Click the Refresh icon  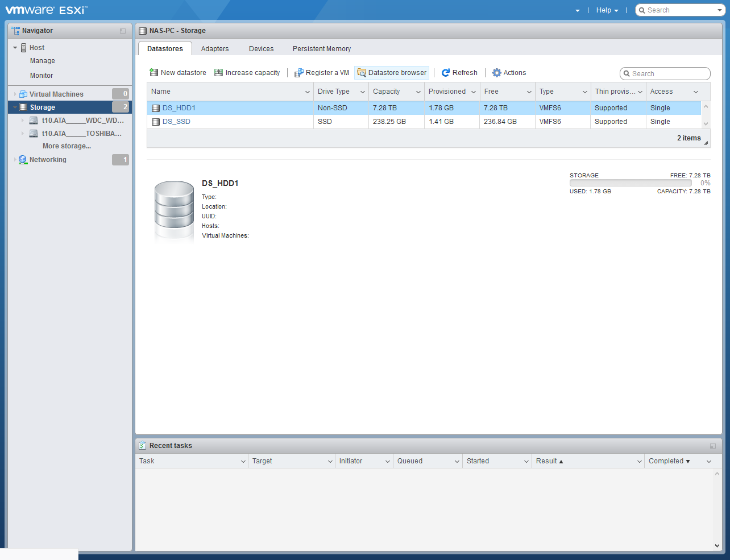[446, 73]
